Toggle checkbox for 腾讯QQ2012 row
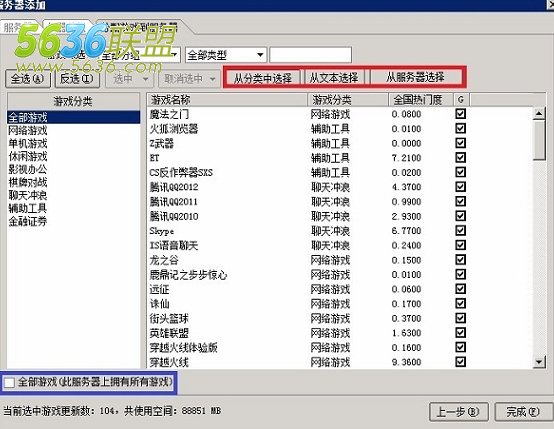Screen dimensions: 554x429 pos(460,187)
